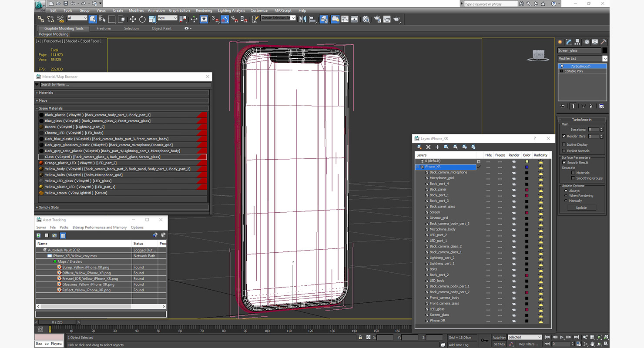The width and height of the screenshot is (644, 348).
Task: Click color swatch of iPhone_XR layer
Action: pos(527,167)
